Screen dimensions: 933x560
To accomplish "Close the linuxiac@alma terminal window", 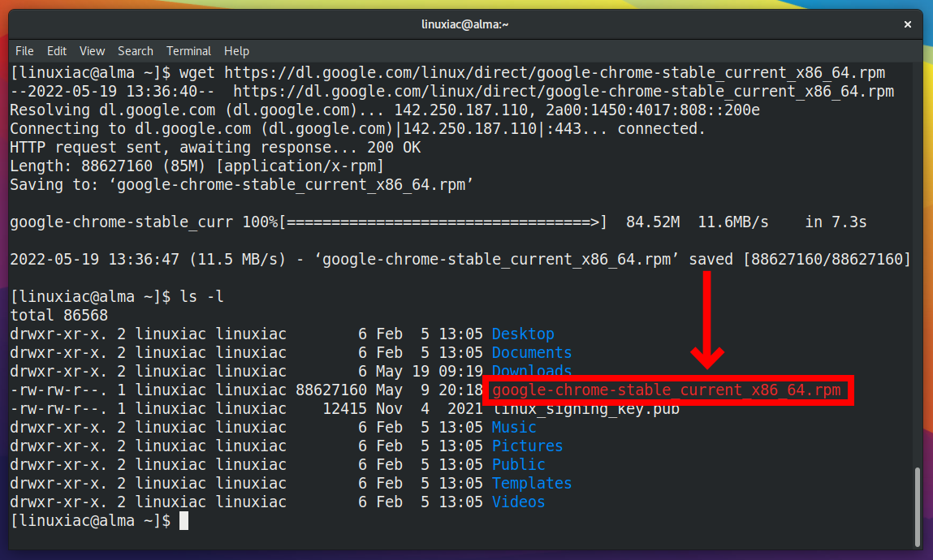I will 907,24.
